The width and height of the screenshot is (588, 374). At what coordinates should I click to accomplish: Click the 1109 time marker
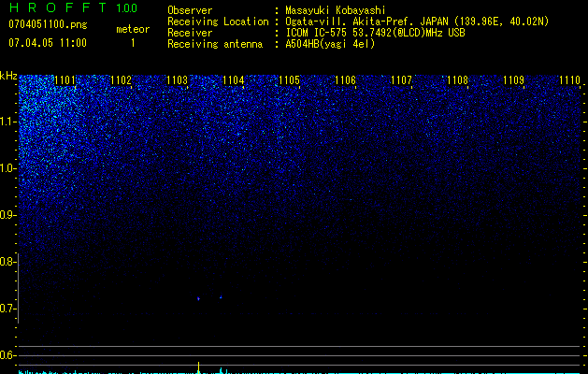(x=513, y=80)
